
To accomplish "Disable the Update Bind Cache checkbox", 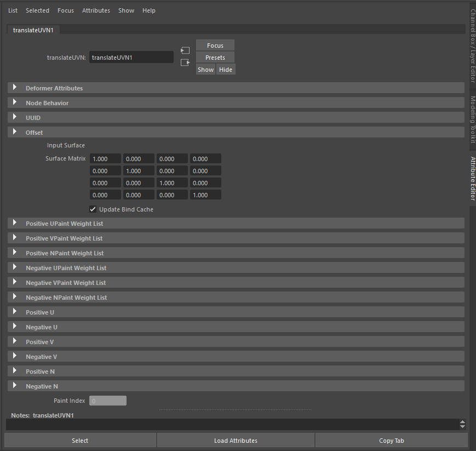I will coord(93,209).
